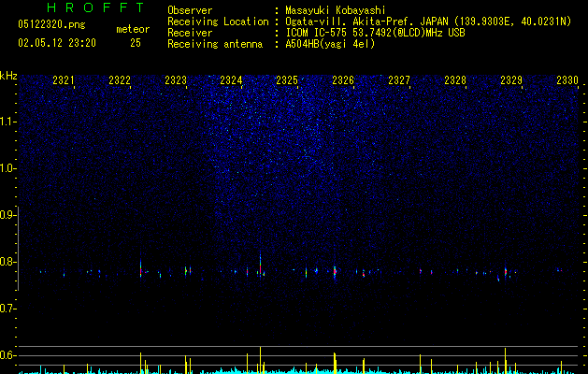
Task: Click the date stamp 02.05.12 23:20
Action: (x=57, y=43)
